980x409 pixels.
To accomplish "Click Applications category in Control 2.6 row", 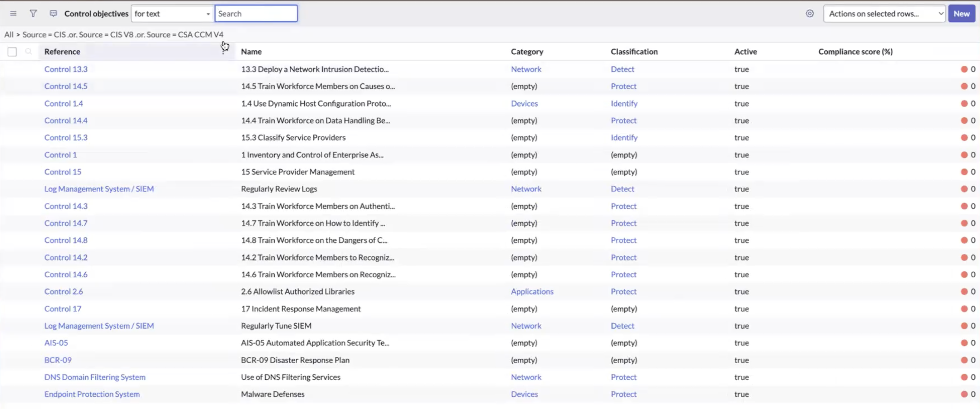I will 532,291.
